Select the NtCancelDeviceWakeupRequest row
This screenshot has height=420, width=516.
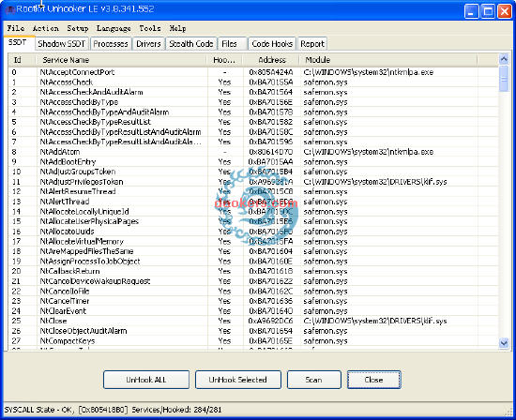(253, 281)
